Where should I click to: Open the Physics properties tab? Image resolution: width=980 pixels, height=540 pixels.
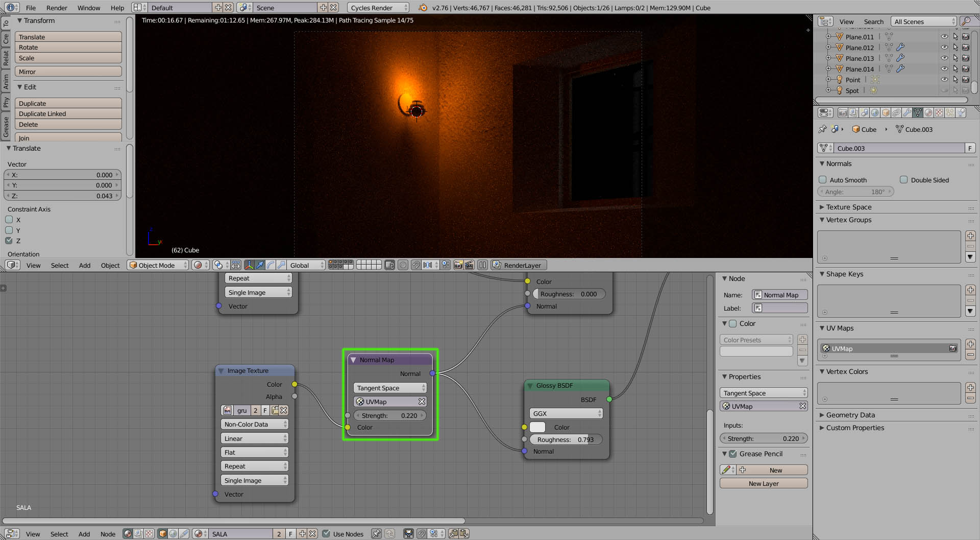(961, 113)
